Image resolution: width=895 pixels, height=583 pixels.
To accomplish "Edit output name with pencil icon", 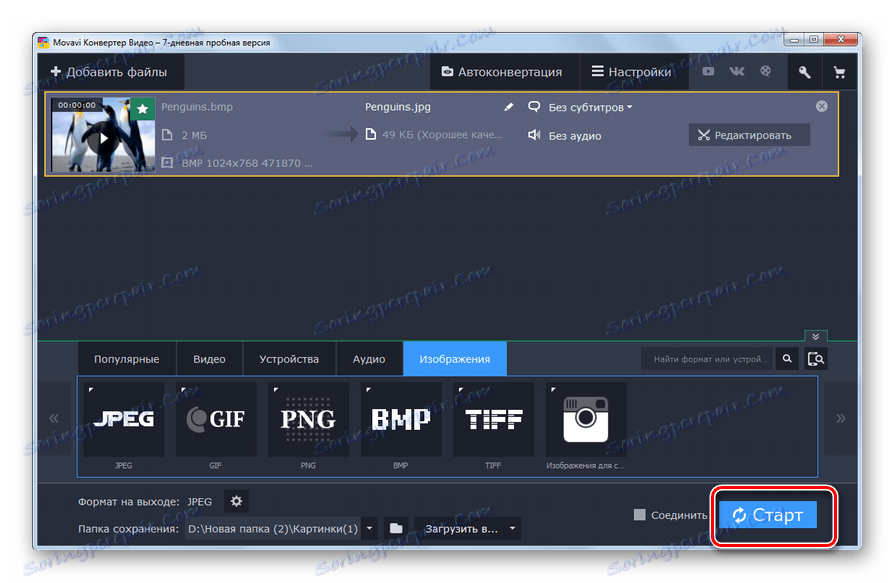I will click(509, 107).
